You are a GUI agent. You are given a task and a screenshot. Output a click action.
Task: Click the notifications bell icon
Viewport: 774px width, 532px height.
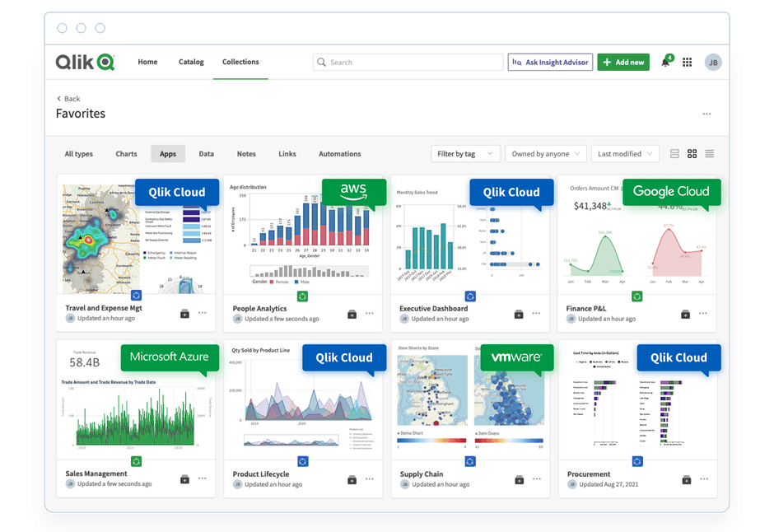click(665, 63)
